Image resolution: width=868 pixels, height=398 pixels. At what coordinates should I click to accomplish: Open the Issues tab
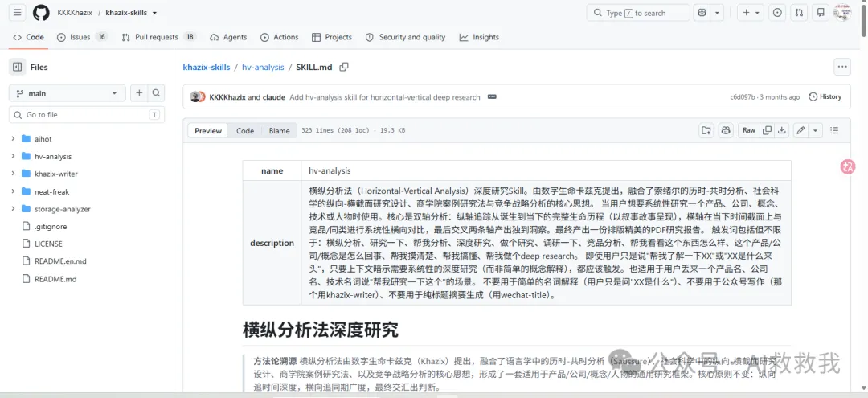(x=83, y=37)
